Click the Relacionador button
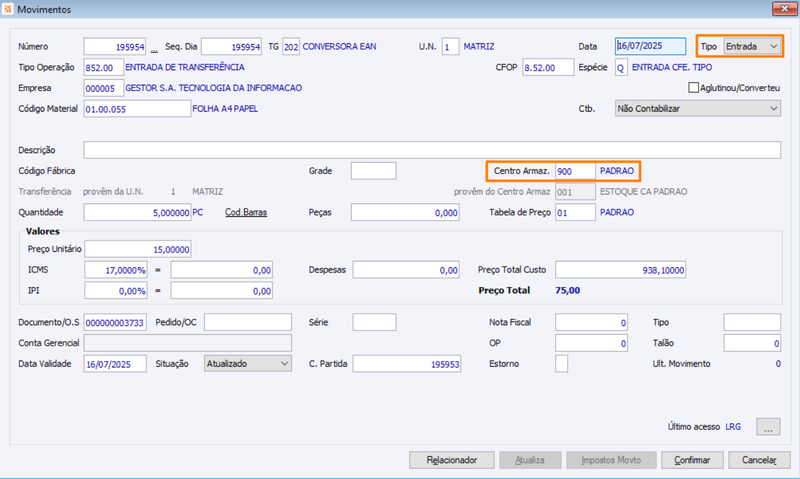The image size is (800, 479). coord(452,460)
